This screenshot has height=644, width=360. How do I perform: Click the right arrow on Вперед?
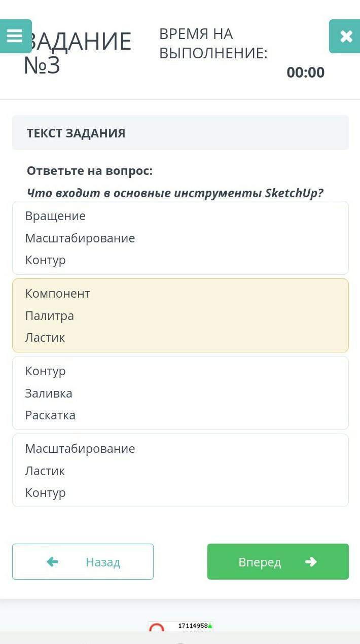(311, 561)
